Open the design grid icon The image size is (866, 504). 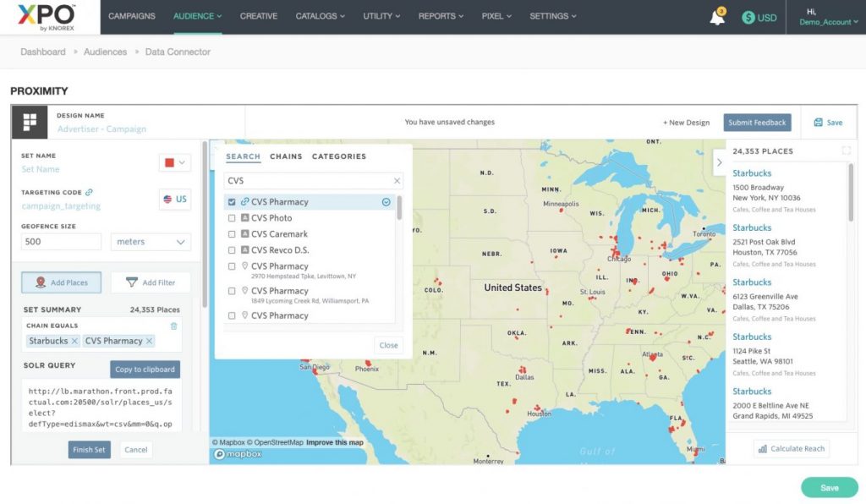(x=30, y=122)
